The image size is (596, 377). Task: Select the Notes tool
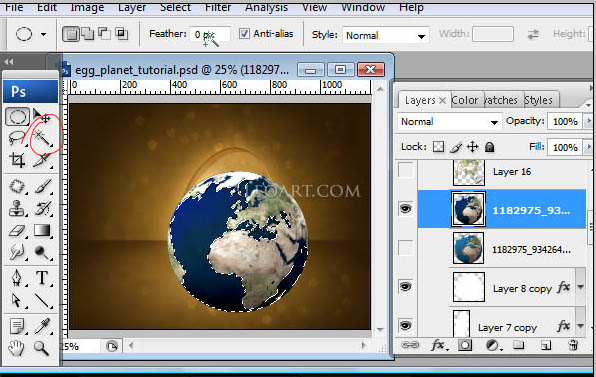click(x=17, y=326)
